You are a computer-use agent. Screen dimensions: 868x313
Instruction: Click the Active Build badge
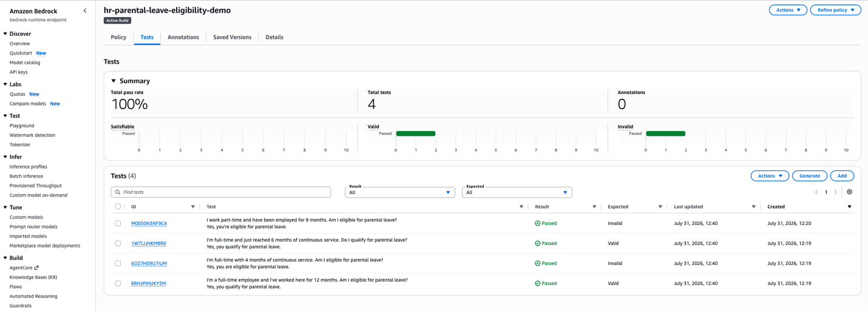[x=117, y=21]
